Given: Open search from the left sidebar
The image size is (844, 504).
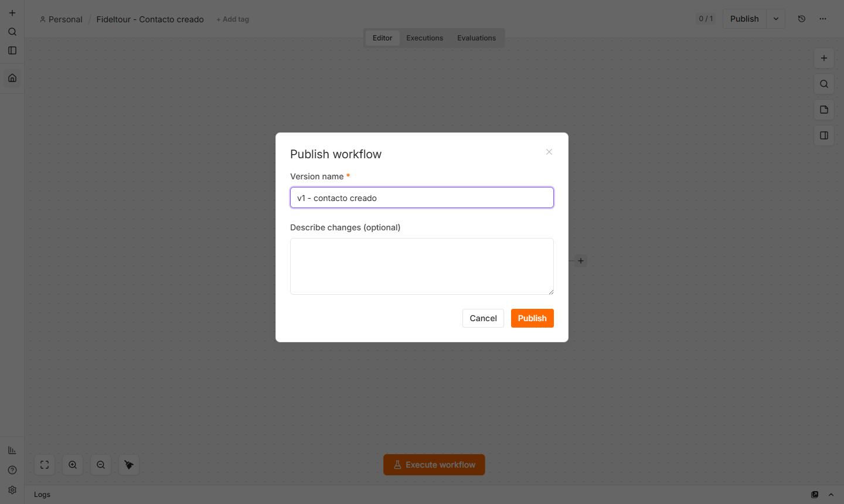Looking at the screenshot, I should point(12,32).
